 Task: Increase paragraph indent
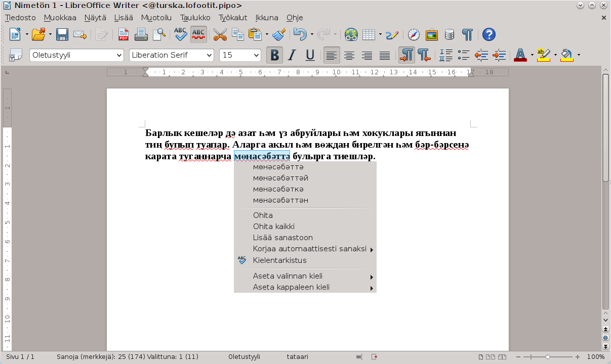[499, 55]
